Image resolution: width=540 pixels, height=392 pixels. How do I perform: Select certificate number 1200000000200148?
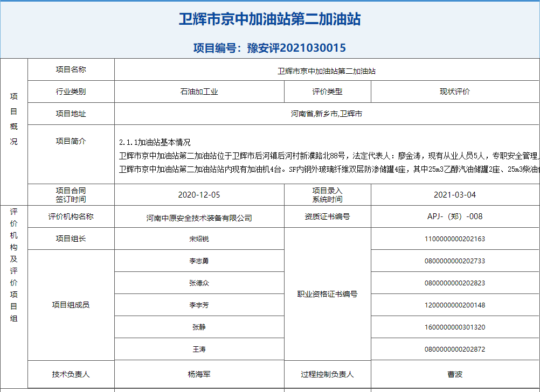click(x=455, y=305)
